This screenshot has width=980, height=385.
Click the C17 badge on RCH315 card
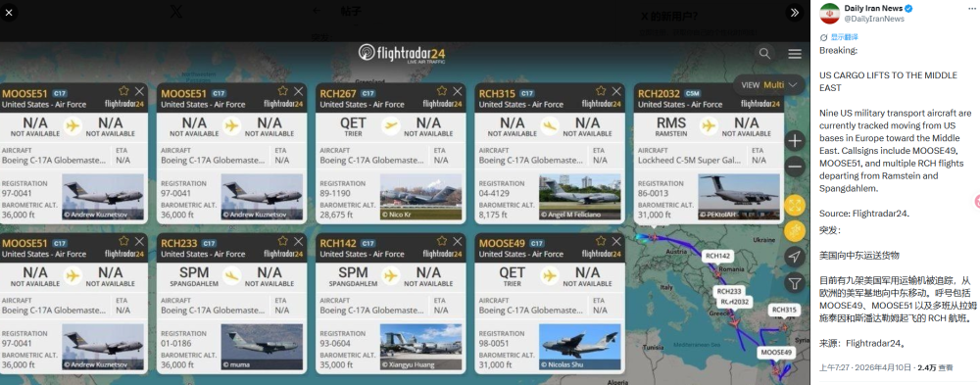(527, 94)
